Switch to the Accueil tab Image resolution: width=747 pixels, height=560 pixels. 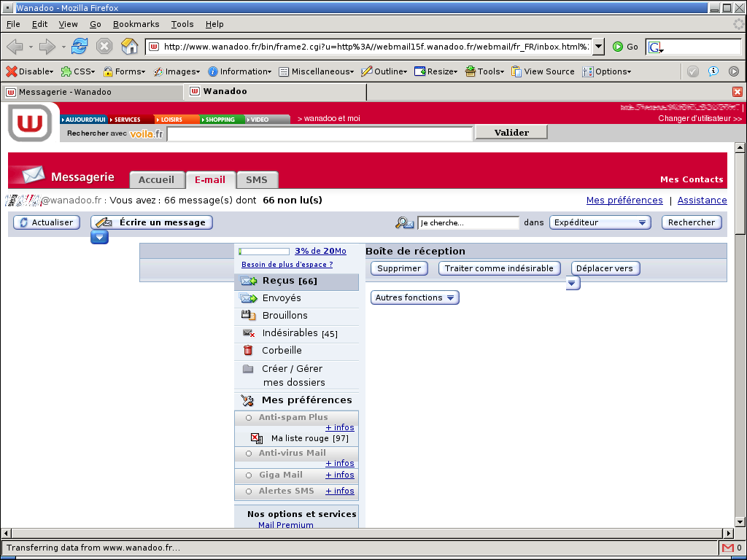pyautogui.click(x=157, y=180)
